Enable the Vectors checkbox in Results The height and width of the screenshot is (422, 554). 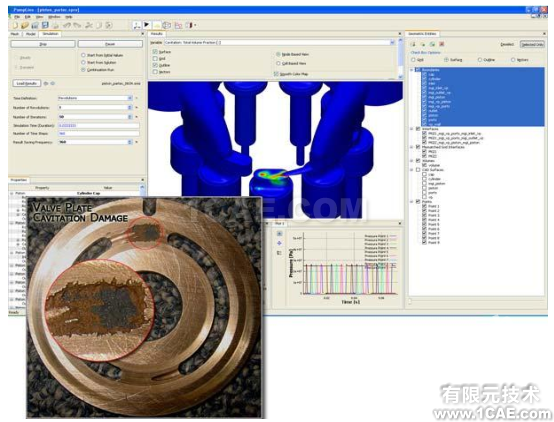155,72
